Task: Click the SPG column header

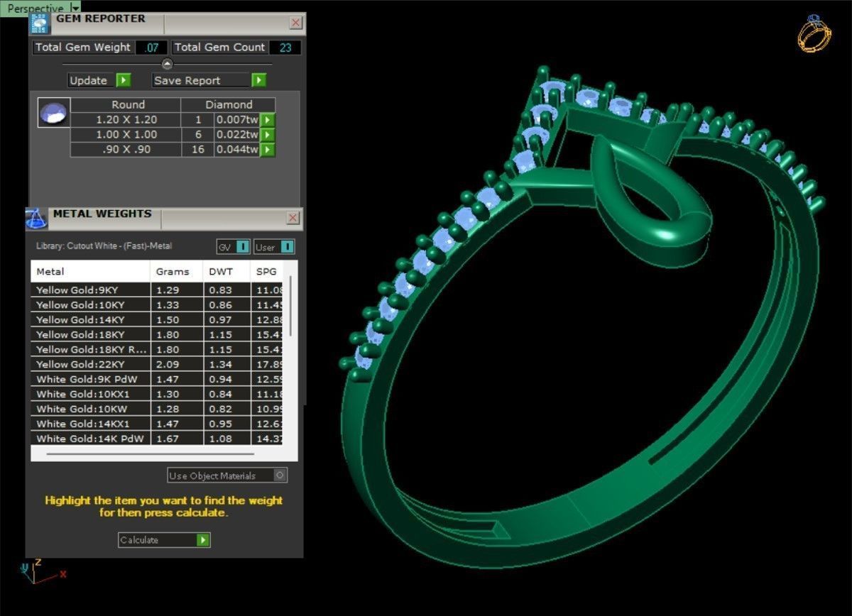Action: click(267, 271)
